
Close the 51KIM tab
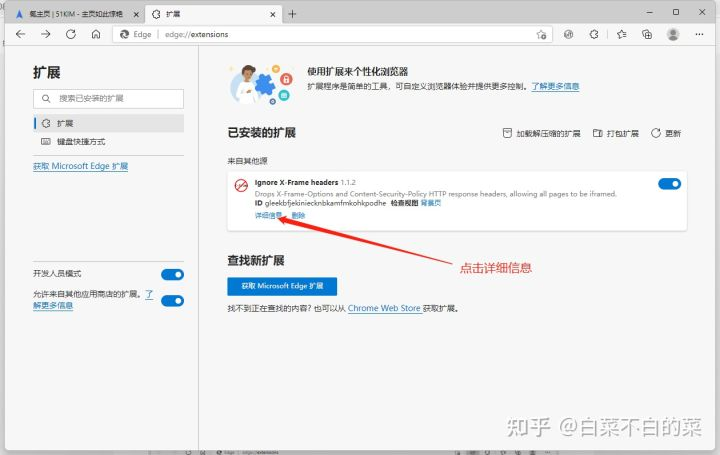[136, 14]
